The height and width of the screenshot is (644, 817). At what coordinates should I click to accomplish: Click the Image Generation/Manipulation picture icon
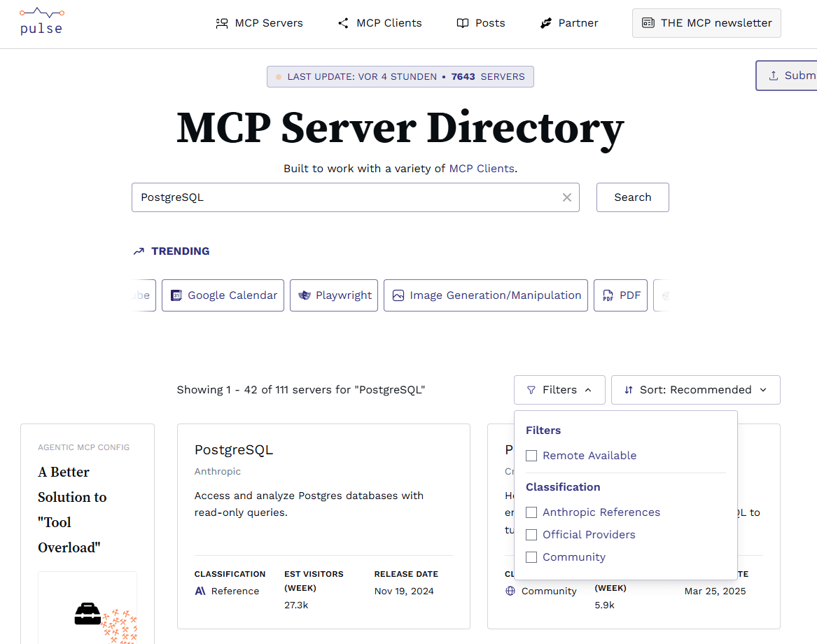coord(399,295)
